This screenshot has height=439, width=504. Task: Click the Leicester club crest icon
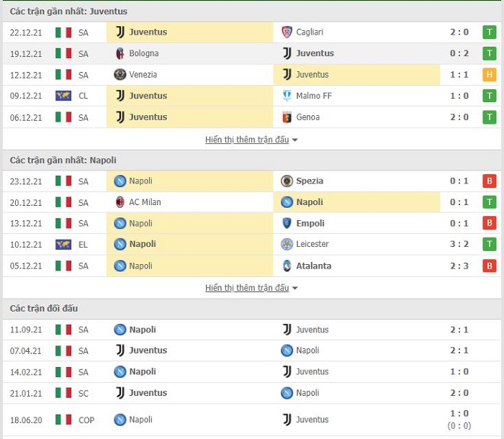(x=287, y=244)
